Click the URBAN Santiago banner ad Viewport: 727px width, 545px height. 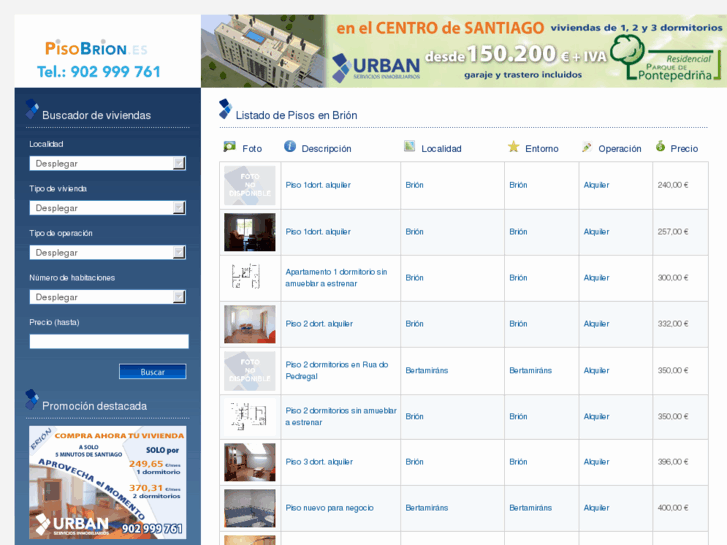coord(464,51)
